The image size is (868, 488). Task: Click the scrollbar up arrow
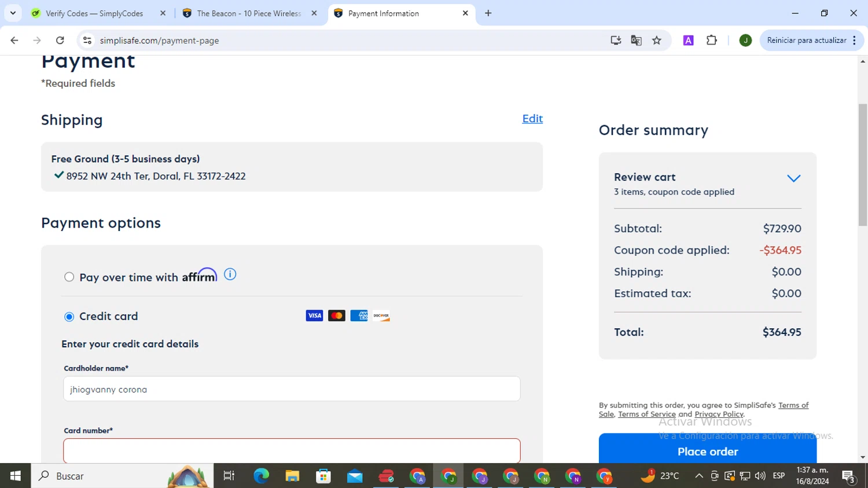pos(863,61)
